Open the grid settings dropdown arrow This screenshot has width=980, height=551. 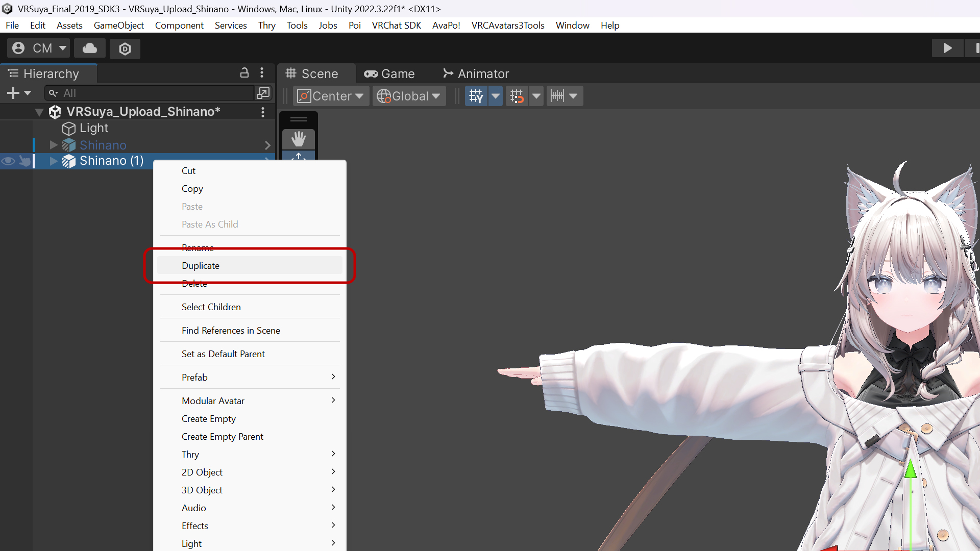pyautogui.click(x=495, y=96)
